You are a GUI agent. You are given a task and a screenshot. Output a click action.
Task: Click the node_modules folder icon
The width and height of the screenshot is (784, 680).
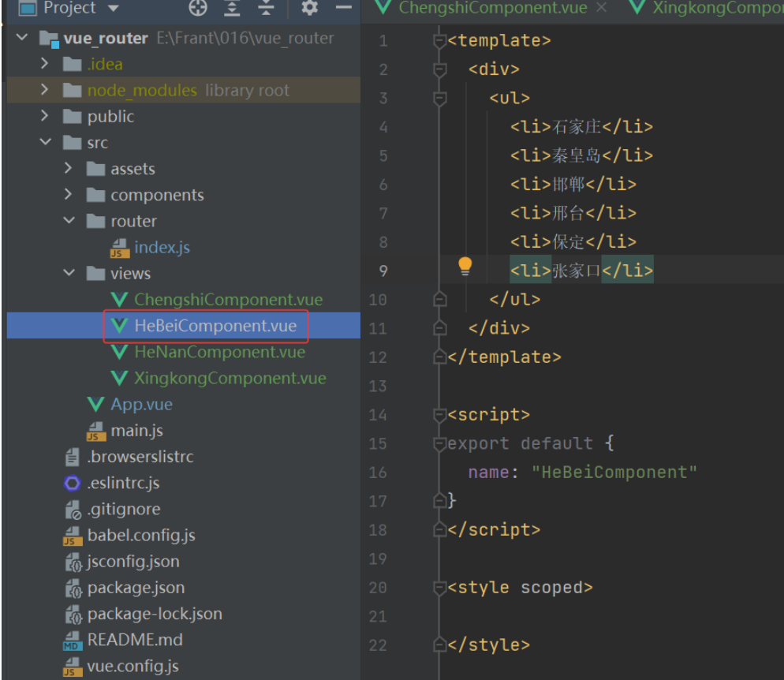click(x=73, y=90)
